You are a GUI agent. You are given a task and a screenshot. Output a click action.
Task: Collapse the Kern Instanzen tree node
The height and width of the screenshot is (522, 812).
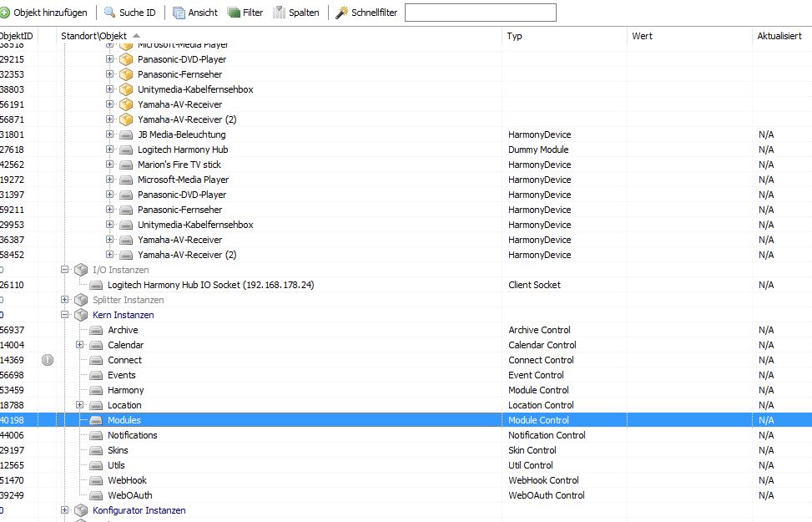tap(65, 315)
